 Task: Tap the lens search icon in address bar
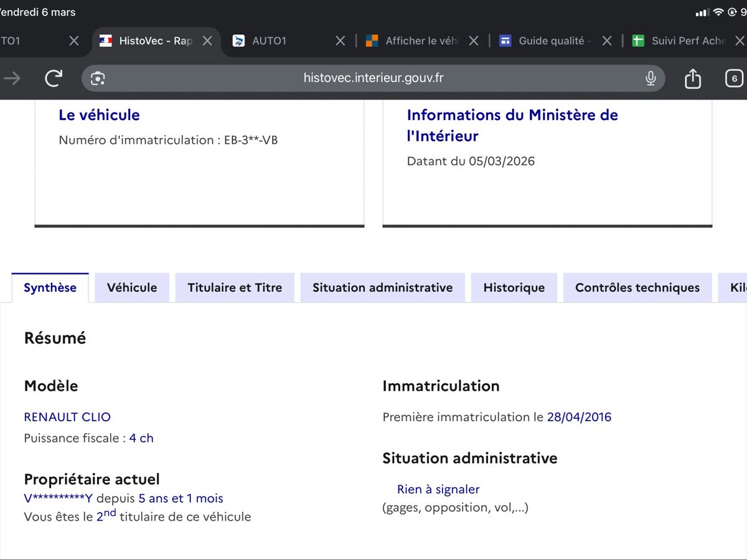(x=98, y=78)
